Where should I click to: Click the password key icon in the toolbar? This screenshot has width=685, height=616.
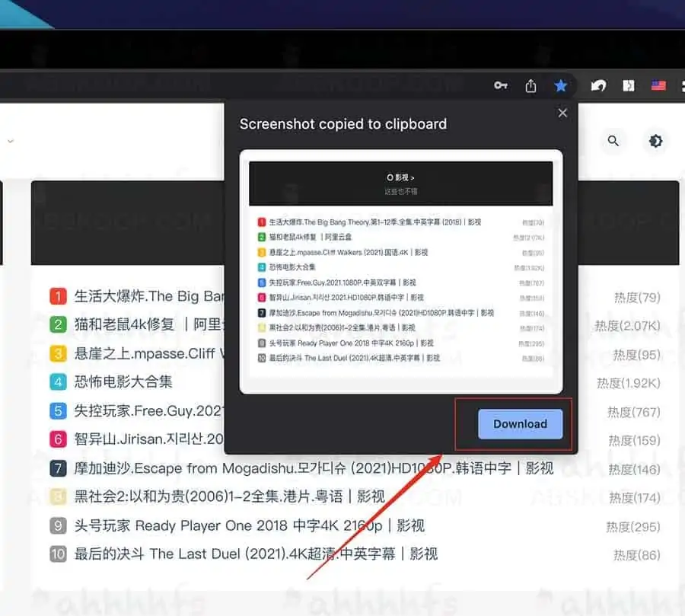(x=500, y=85)
